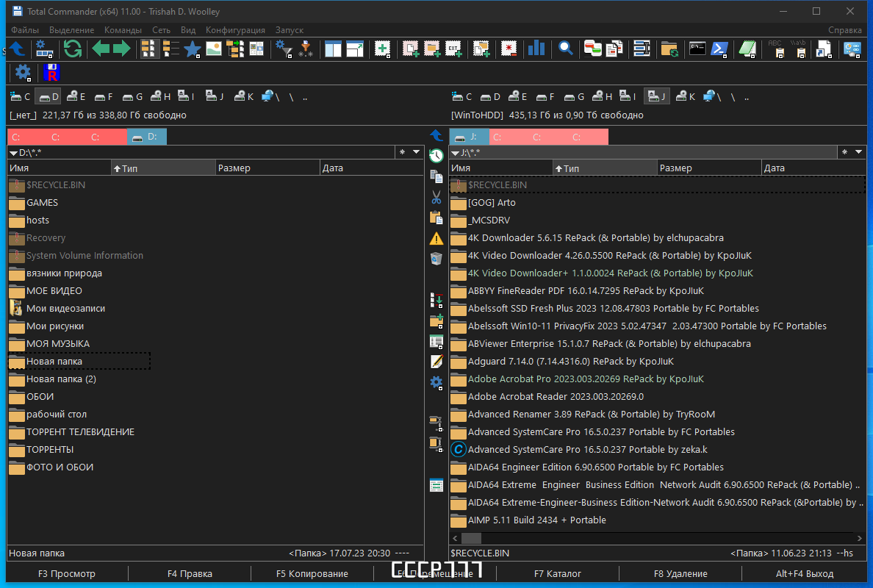
Task: Click the blue gear settings icon below the toolbar
Action: 23,72
